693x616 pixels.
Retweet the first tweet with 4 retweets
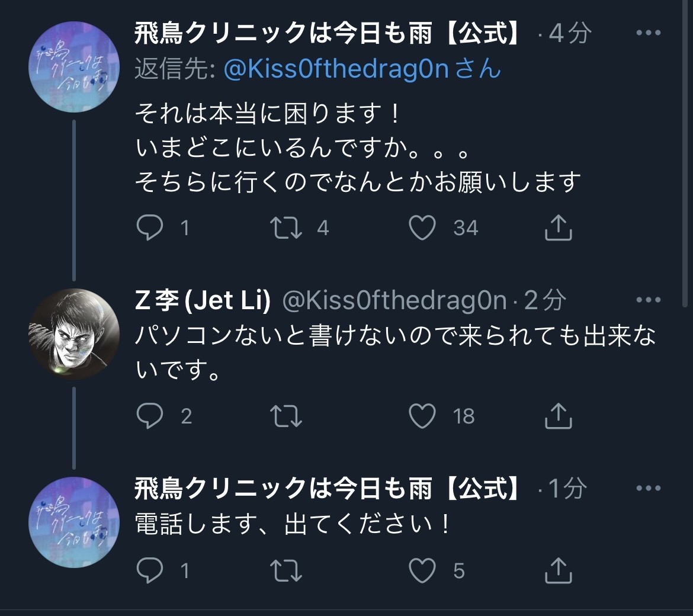287,228
